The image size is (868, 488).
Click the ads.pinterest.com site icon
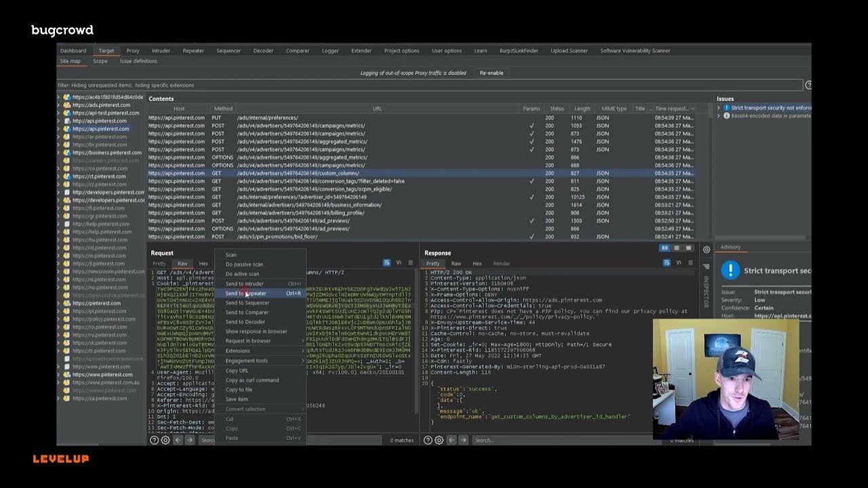click(67, 105)
